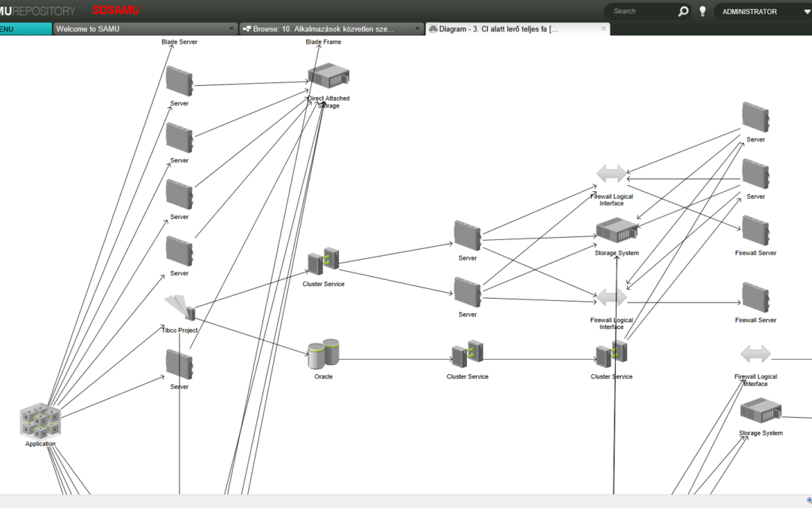Click the search magnifier icon

pyautogui.click(x=683, y=11)
